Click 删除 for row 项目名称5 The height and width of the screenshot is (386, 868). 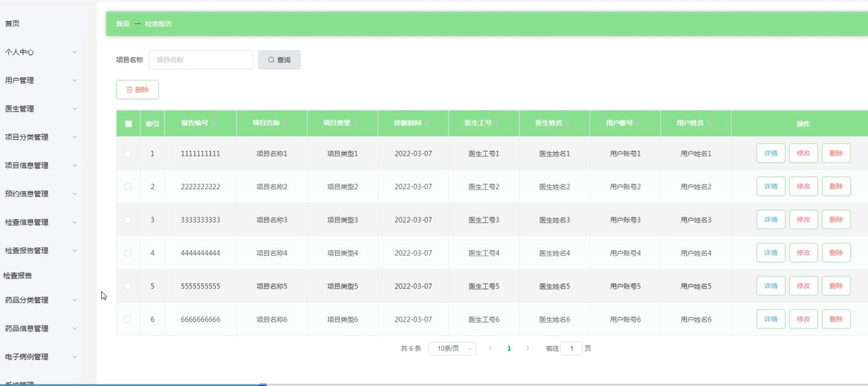(836, 286)
